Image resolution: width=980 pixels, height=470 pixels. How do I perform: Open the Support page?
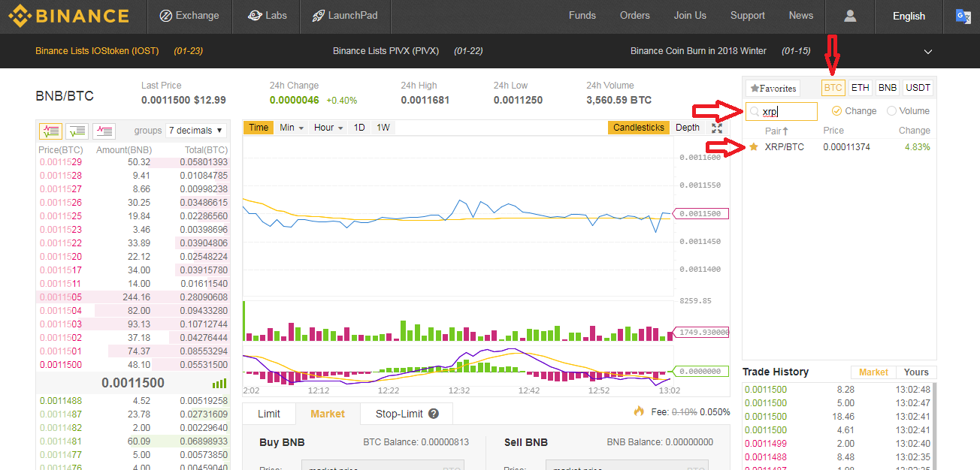click(x=748, y=15)
